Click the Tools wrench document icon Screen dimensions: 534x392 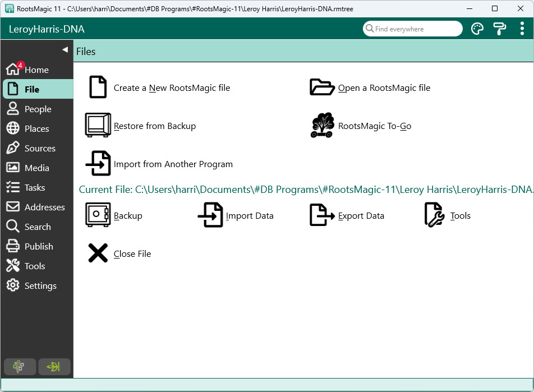click(435, 215)
